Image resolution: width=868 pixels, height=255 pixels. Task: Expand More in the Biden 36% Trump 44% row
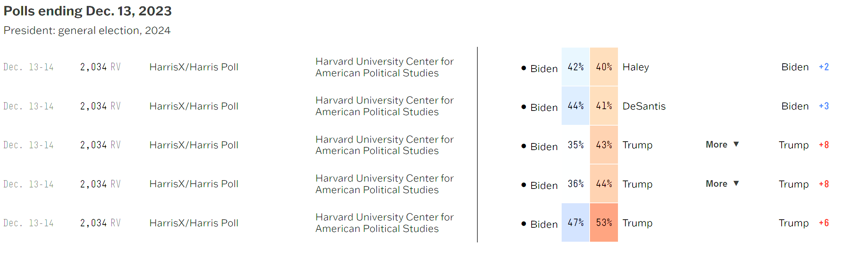717,184
